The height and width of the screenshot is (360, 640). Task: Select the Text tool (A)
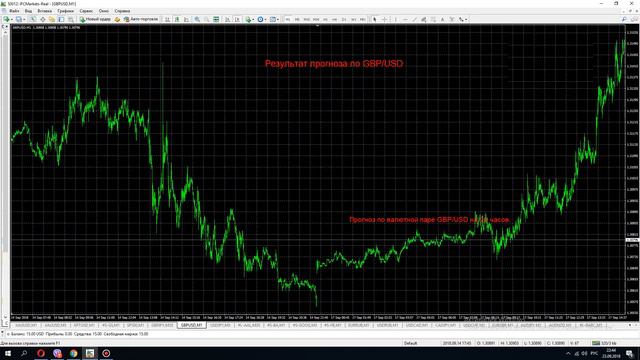click(x=442, y=19)
